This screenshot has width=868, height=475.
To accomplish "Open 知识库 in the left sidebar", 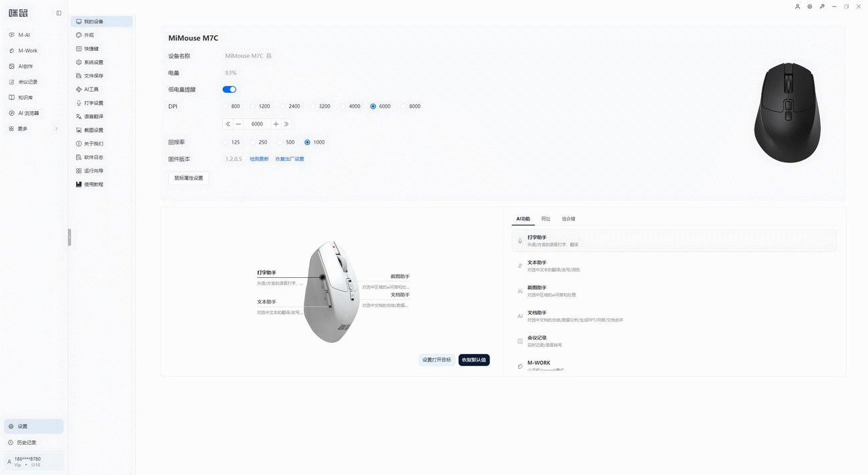I will click(x=33, y=98).
